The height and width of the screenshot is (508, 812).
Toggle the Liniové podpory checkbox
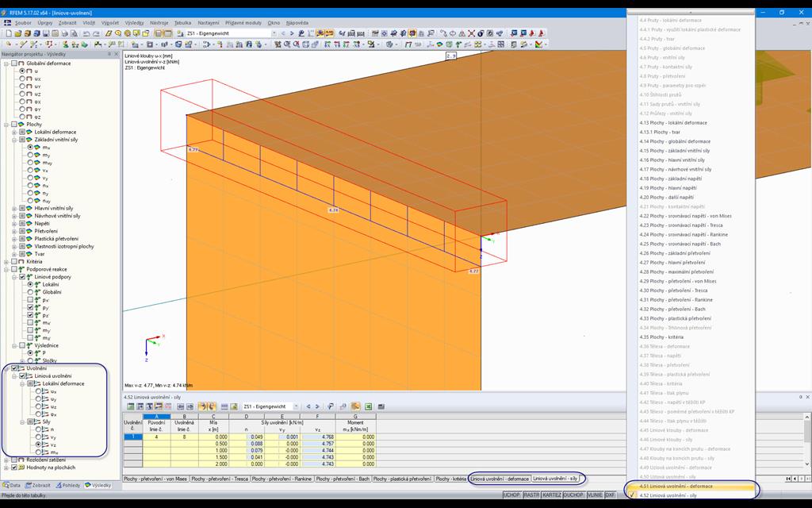[x=22, y=277]
